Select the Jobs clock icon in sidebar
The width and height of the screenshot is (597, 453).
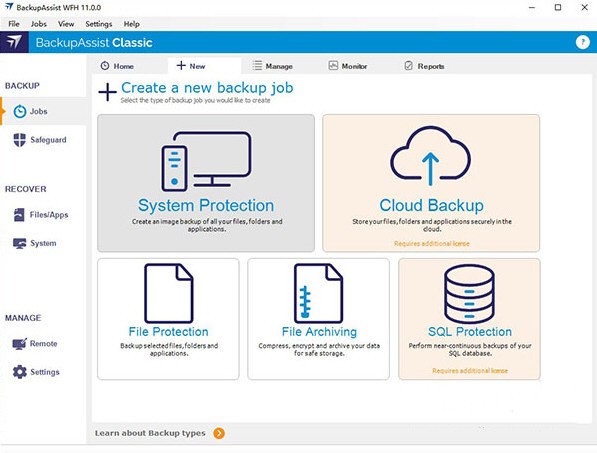20,112
